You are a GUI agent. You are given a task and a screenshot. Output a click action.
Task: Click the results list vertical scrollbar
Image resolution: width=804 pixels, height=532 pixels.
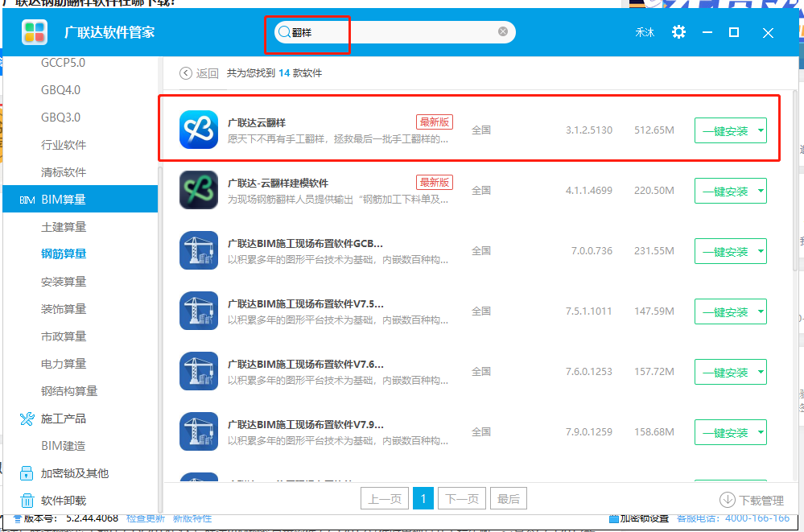795,179
